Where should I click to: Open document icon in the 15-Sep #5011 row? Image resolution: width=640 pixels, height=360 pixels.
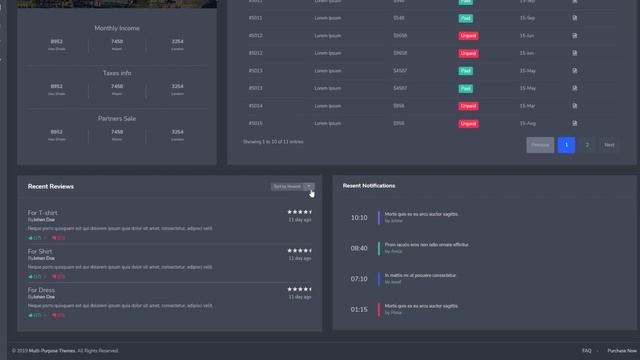coord(574,18)
